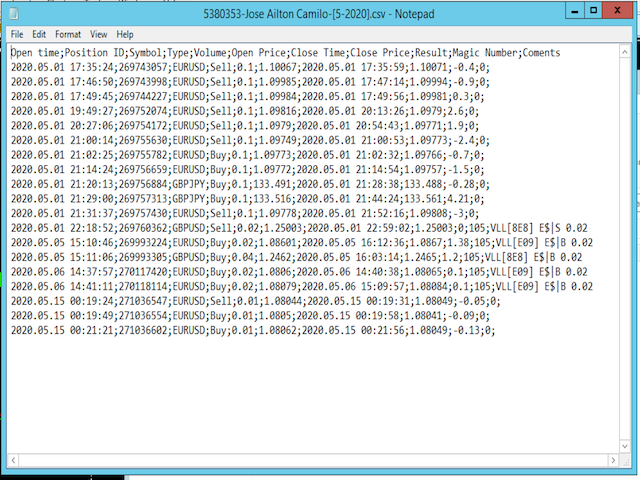
Task: Open the File menu
Action: (17, 34)
